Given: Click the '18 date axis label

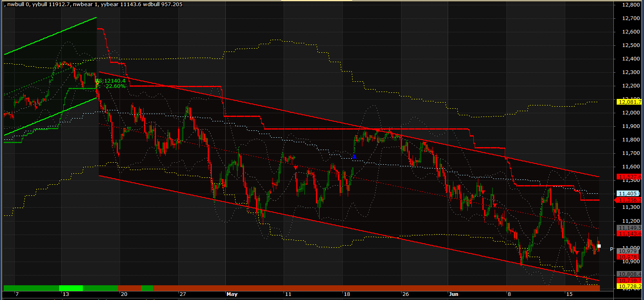Looking at the screenshot, I should [x=346, y=294].
